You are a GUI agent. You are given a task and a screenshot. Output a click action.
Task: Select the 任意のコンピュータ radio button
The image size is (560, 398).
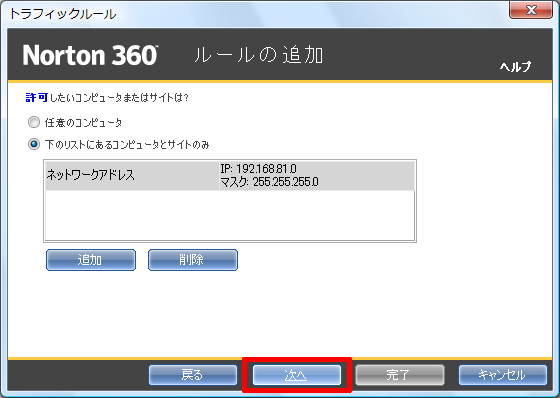(34, 123)
